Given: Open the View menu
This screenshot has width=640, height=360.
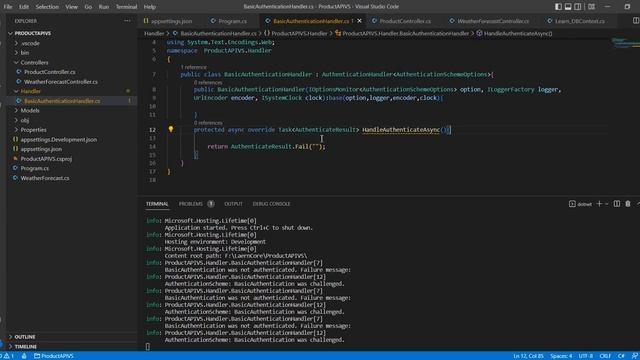Looking at the screenshot, I should point(71,7).
